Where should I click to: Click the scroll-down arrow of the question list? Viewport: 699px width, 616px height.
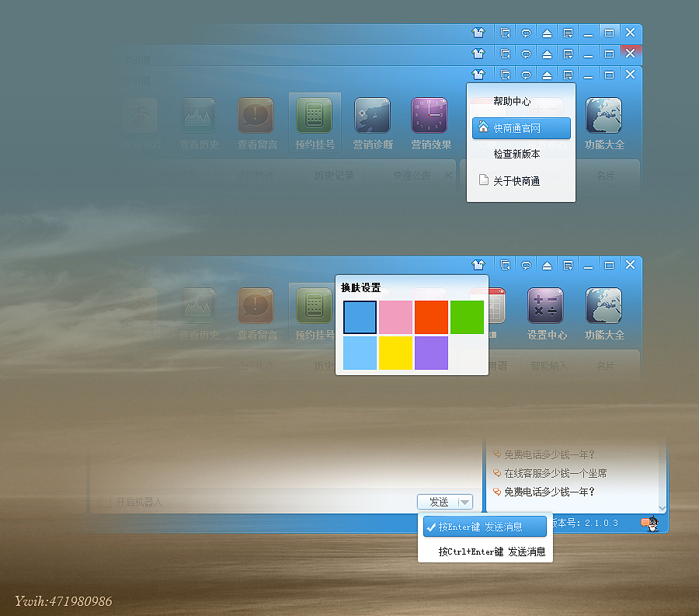click(x=662, y=508)
